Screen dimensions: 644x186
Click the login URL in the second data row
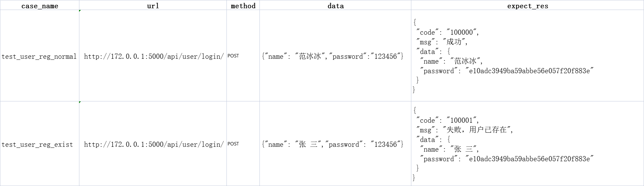[154, 144]
